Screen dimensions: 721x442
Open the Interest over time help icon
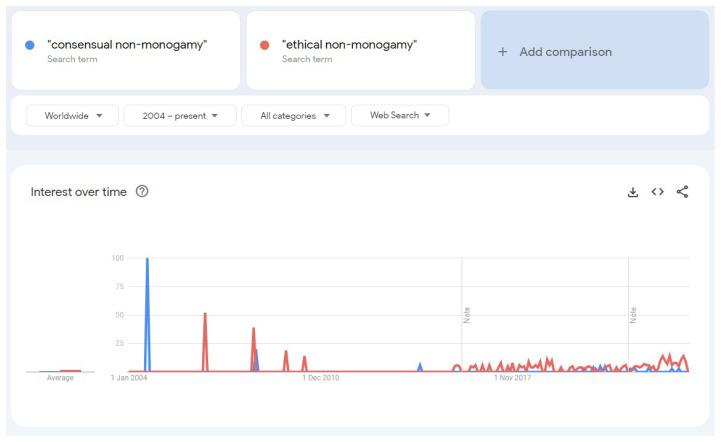point(142,191)
